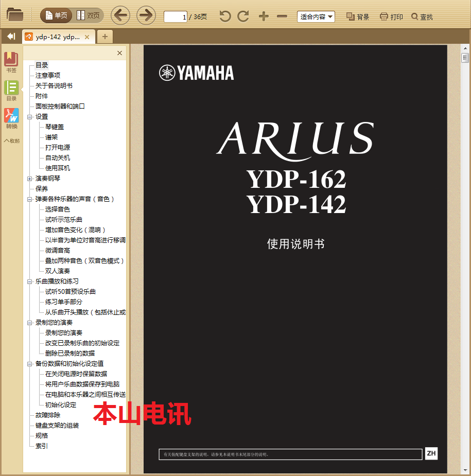Select 键盘支架的组装 in the outline
The width and height of the screenshot is (471, 476).
(x=57, y=425)
